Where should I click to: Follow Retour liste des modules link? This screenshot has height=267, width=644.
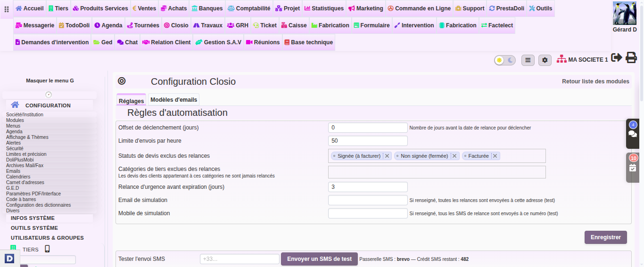pyautogui.click(x=595, y=81)
